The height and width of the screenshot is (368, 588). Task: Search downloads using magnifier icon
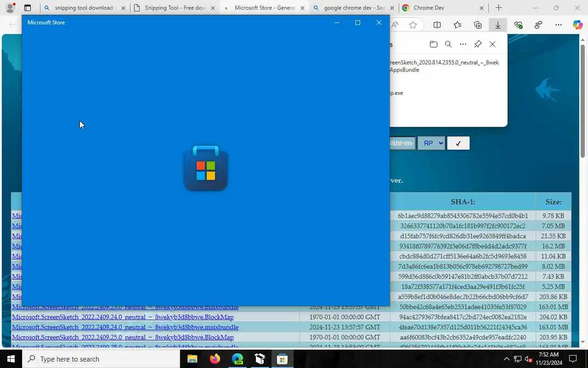tap(448, 44)
